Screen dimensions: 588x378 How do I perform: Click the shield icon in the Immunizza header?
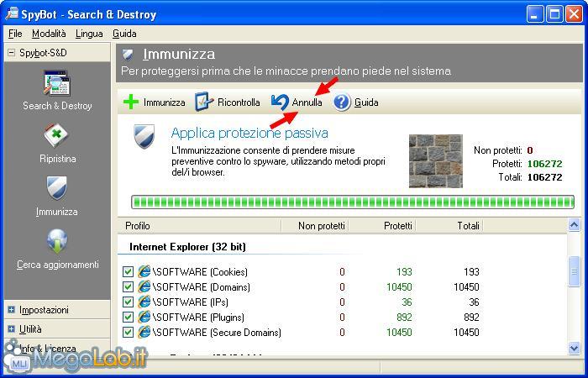pos(128,55)
